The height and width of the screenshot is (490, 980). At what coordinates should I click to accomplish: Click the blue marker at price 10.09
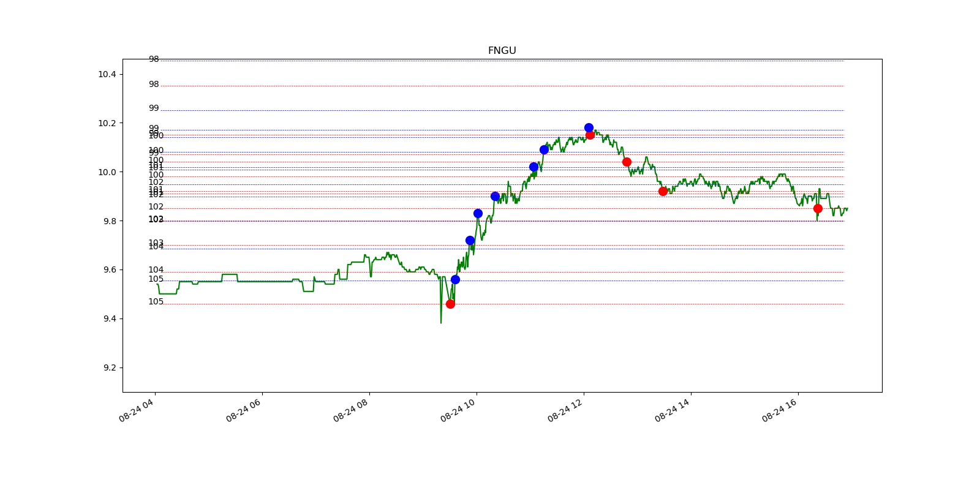point(544,149)
